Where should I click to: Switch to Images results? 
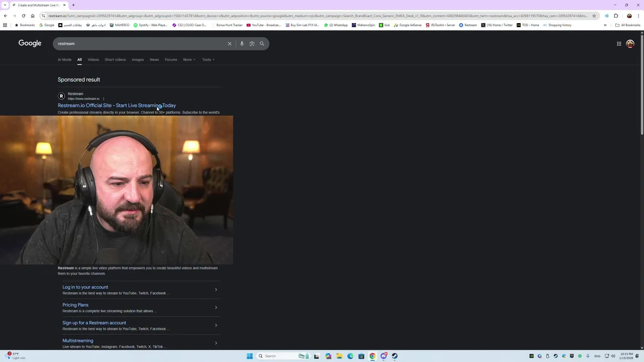pos(137,59)
